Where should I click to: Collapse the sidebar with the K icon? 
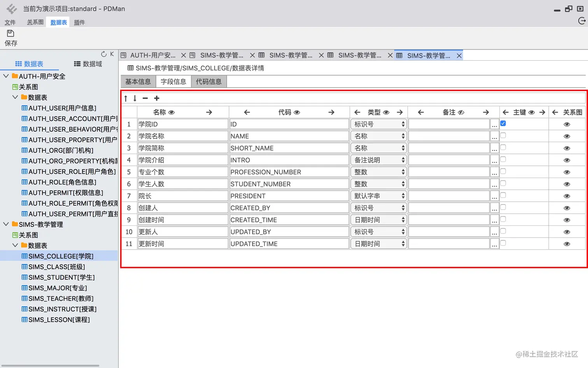point(112,54)
